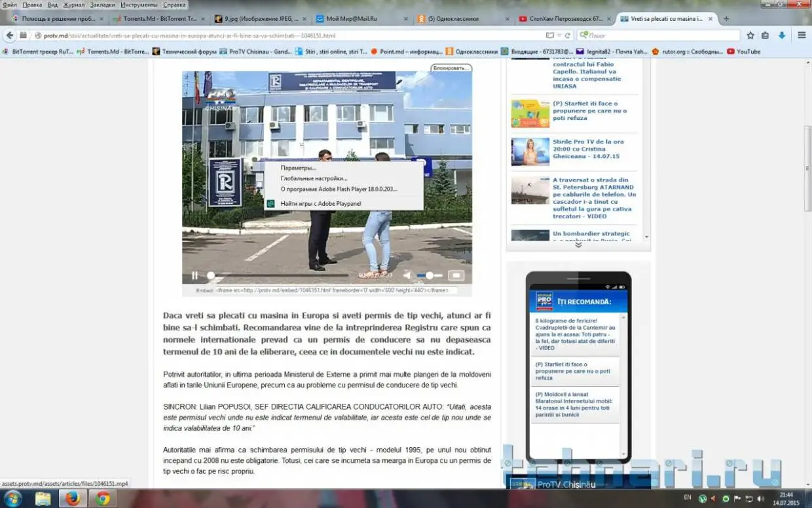Close the Torrents.Md tab

[x=202, y=19]
